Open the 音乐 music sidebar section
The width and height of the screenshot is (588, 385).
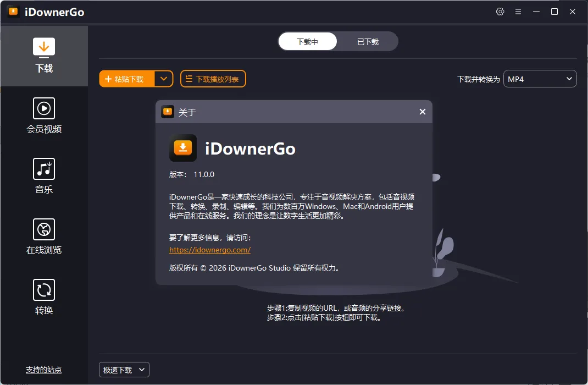click(x=44, y=177)
